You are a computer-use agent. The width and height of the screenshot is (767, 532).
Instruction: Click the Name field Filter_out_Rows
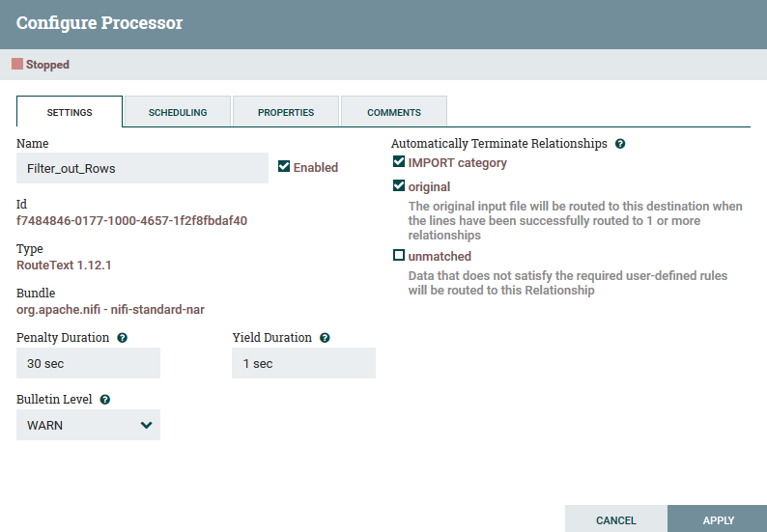[142, 168]
